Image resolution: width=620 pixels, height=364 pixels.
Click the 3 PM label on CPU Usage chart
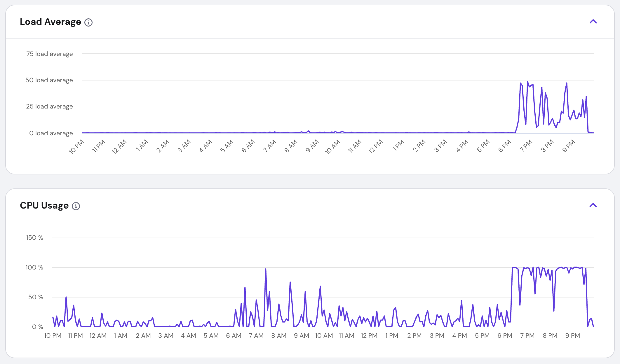(x=437, y=336)
